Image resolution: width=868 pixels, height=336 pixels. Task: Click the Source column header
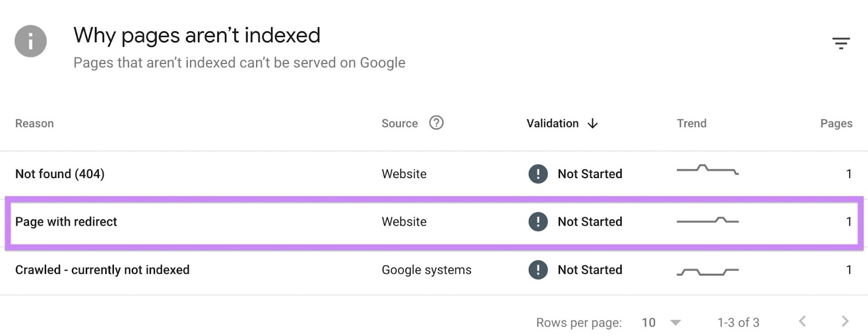point(399,123)
